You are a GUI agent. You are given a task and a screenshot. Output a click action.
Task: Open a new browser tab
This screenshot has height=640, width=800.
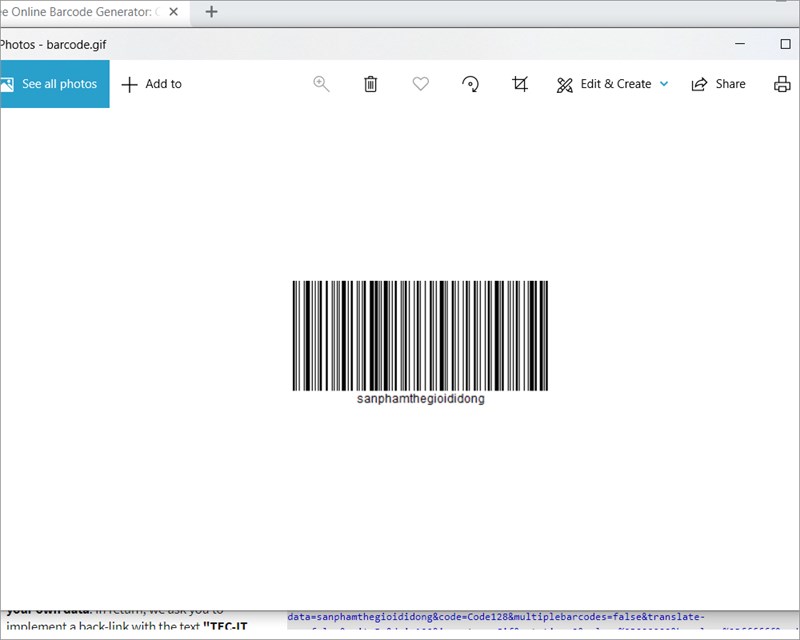(210, 13)
